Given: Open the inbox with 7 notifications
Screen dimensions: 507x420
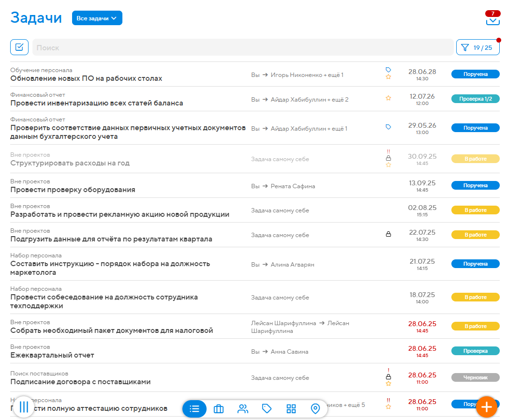Looking at the screenshot, I should 492,20.
